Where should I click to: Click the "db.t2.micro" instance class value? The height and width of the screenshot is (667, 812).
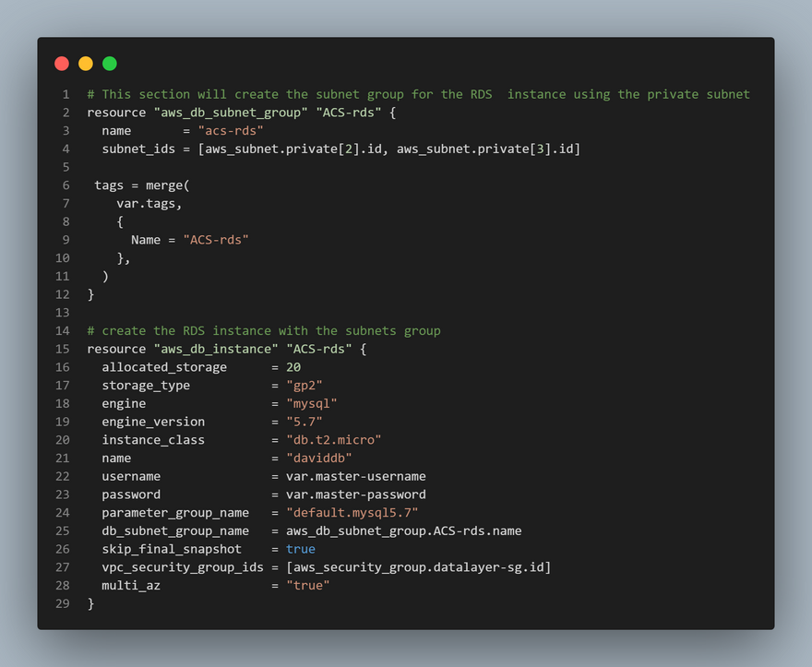pyautogui.click(x=334, y=440)
